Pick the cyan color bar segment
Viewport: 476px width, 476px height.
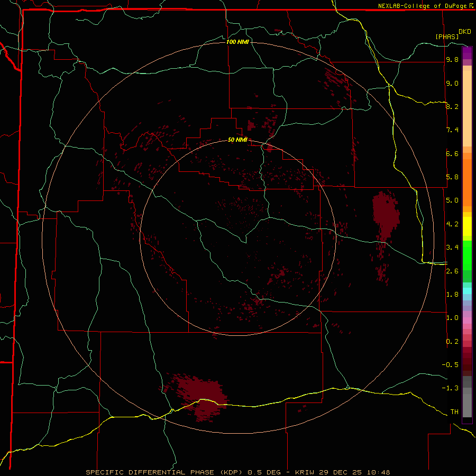point(467,291)
